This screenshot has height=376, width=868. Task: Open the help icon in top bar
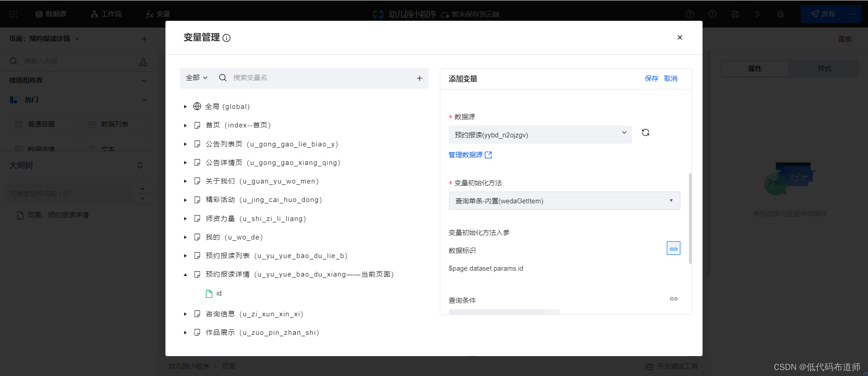tap(690, 14)
